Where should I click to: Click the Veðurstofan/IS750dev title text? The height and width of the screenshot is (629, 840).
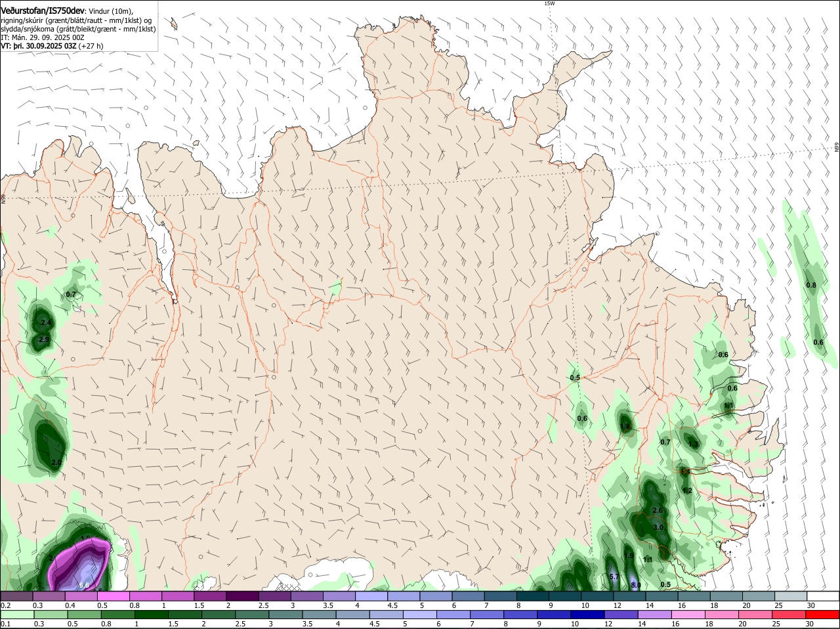point(43,11)
